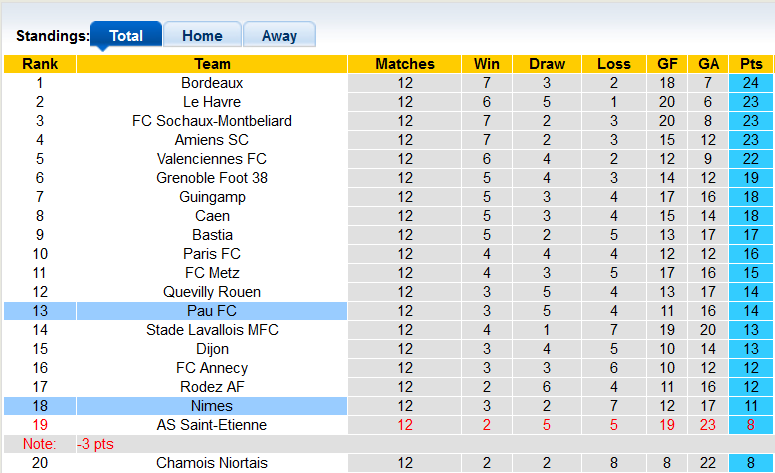Select the Away standings tab

click(279, 36)
